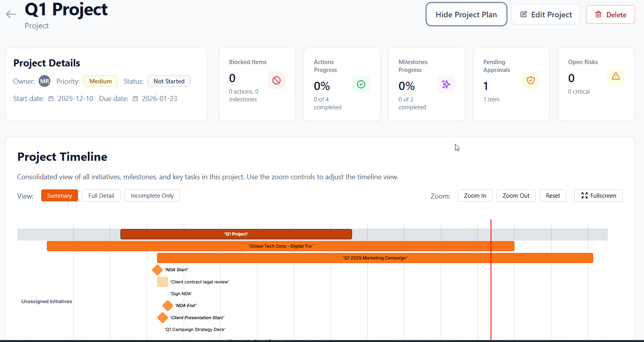The width and height of the screenshot is (644, 342).
Task: Zoom out of the timeline
Action: [516, 196]
